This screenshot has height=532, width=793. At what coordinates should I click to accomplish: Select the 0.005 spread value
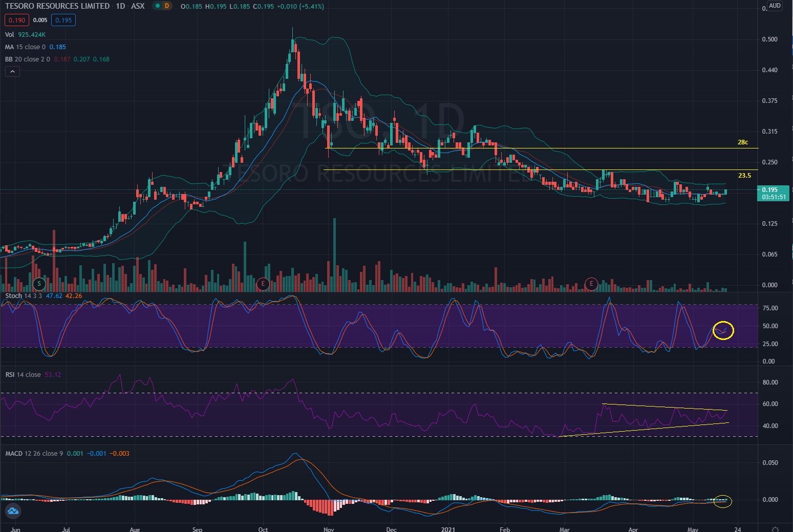pos(40,20)
